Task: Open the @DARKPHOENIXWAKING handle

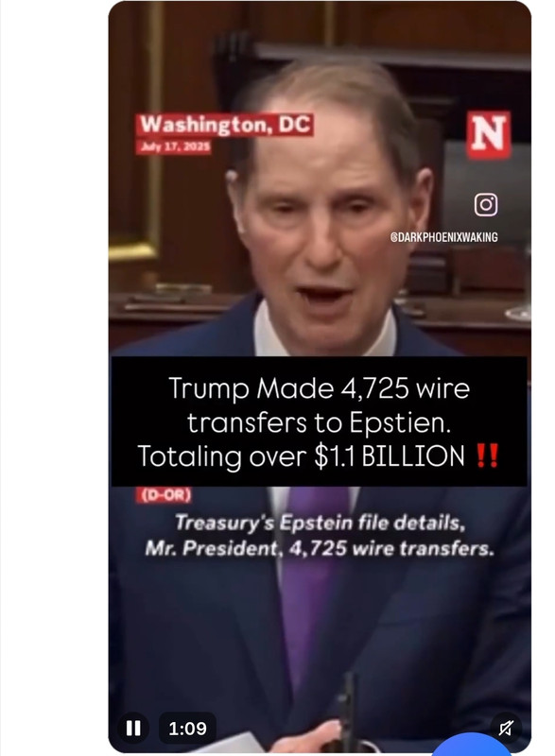Action: pos(443,237)
